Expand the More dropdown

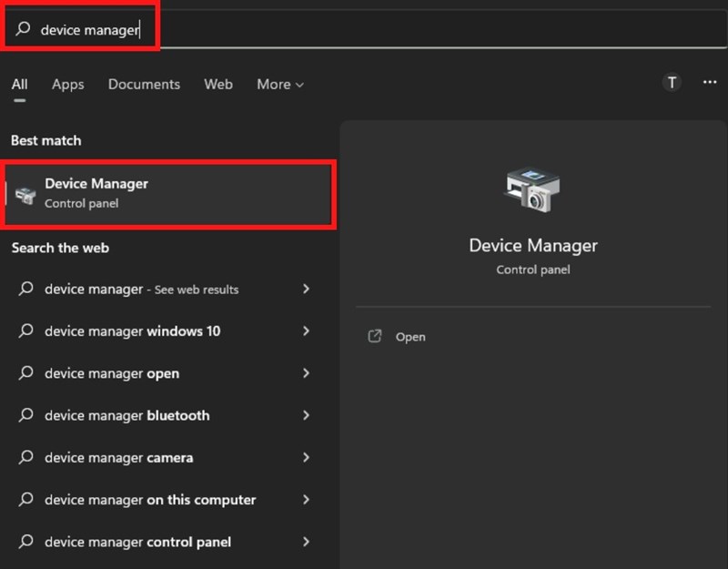click(280, 85)
